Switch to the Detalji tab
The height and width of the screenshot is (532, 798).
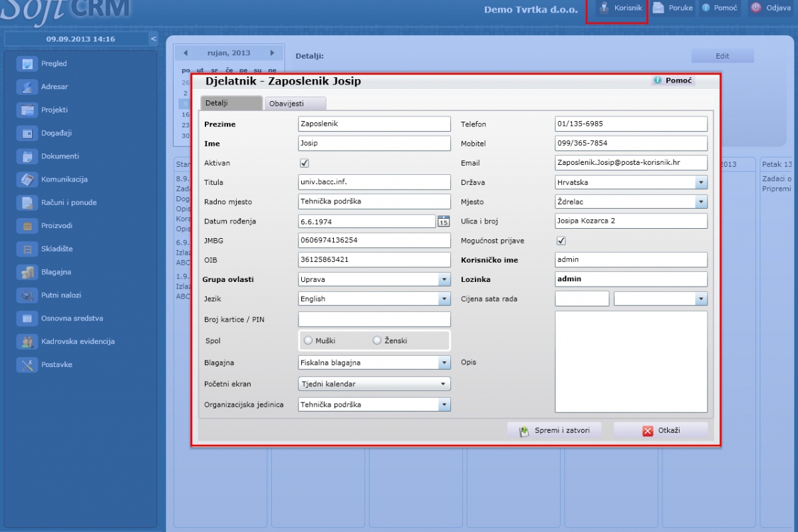pyautogui.click(x=231, y=103)
